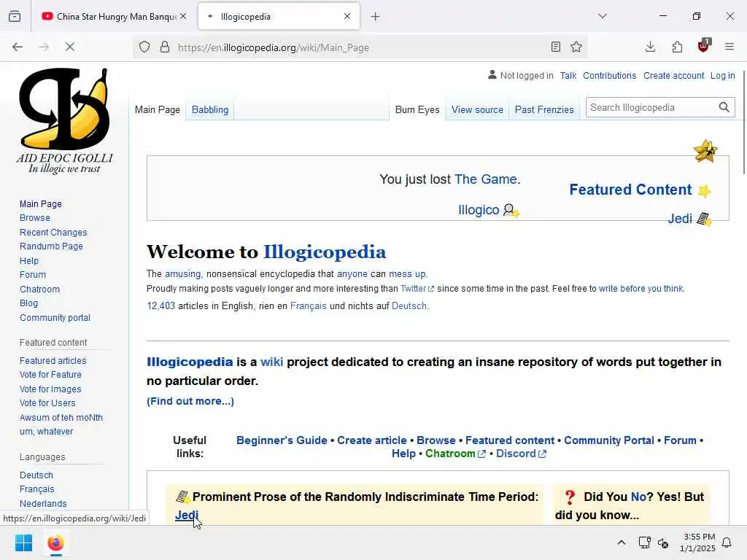Click the search magnifier button
This screenshot has width=747, height=560.
724,108
